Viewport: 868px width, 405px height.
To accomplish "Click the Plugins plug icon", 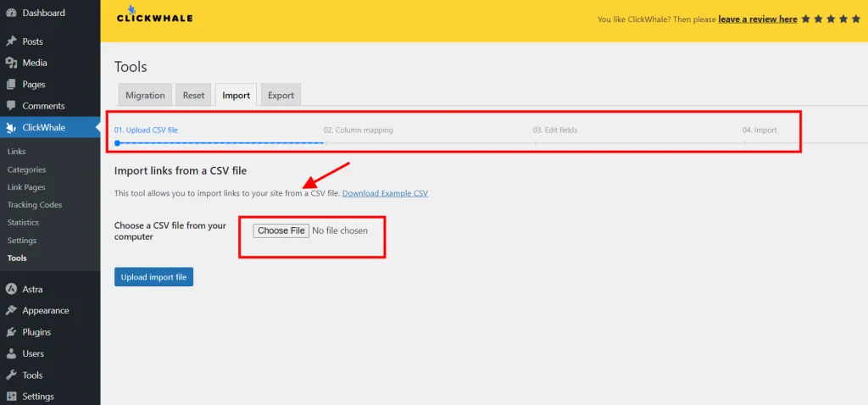I will point(11,332).
